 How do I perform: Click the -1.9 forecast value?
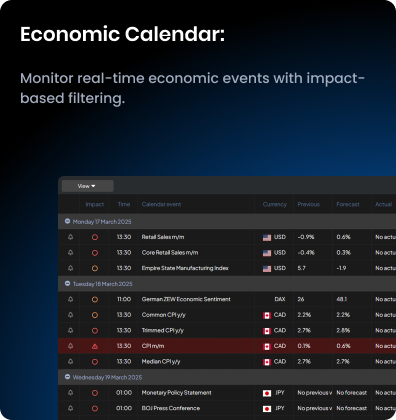point(341,268)
